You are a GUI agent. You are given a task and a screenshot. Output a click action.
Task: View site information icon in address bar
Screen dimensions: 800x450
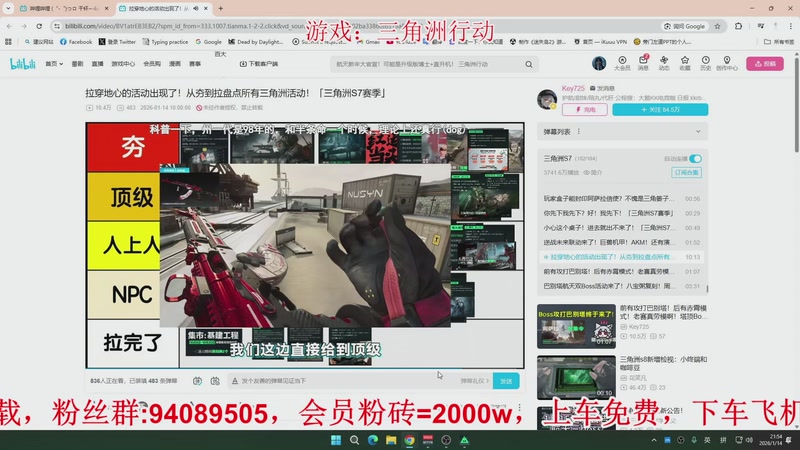click(x=57, y=26)
